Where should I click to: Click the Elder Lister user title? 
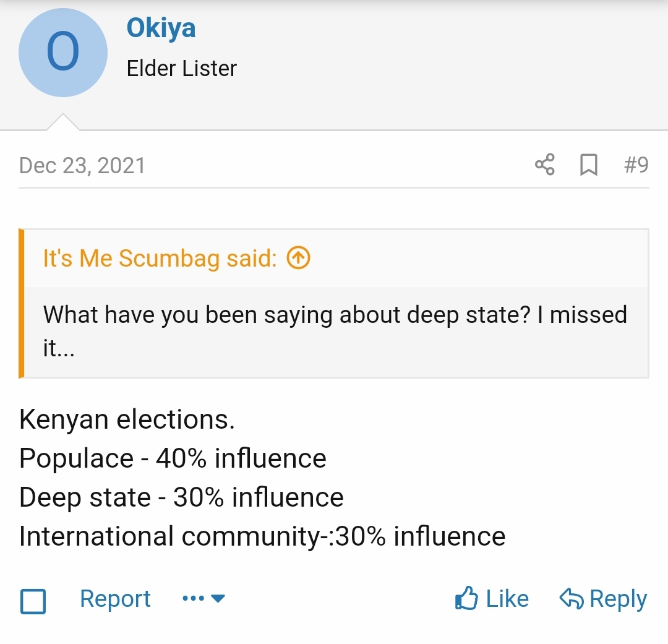pyautogui.click(x=181, y=69)
